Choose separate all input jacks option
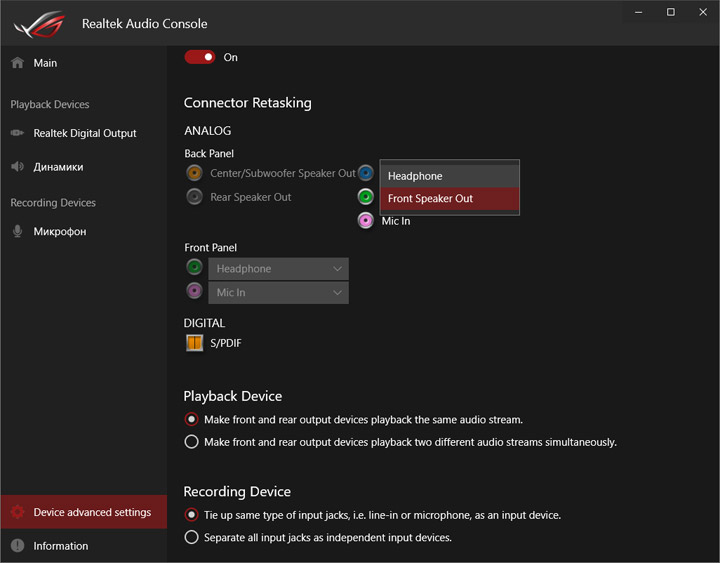 coord(191,537)
